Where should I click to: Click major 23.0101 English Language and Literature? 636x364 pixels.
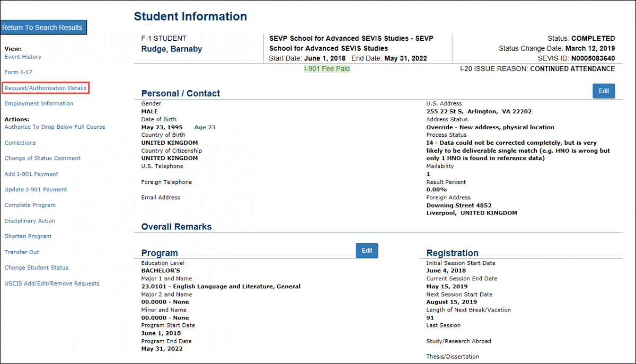pyautogui.click(x=220, y=287)
